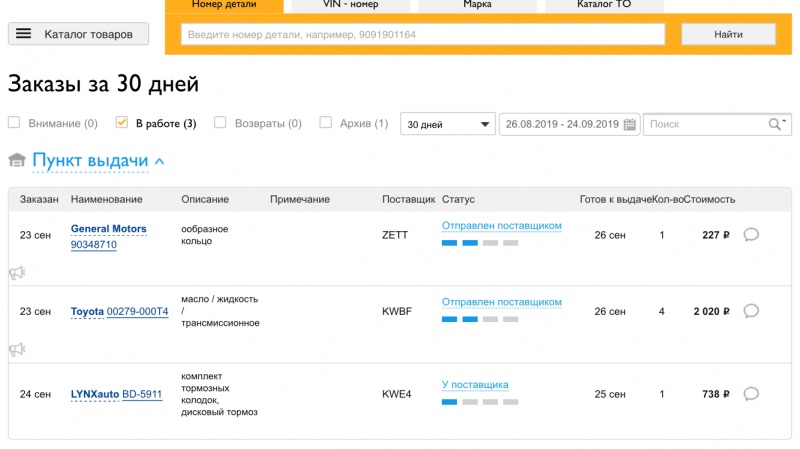Click the search magnifier icon

[776, 124]
